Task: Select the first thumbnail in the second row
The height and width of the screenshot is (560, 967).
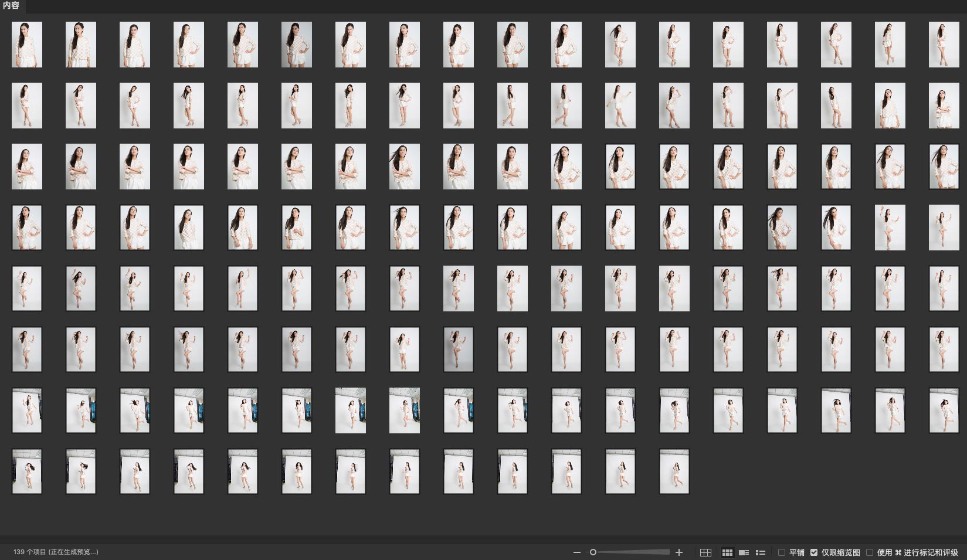Action: pos(27,106)
